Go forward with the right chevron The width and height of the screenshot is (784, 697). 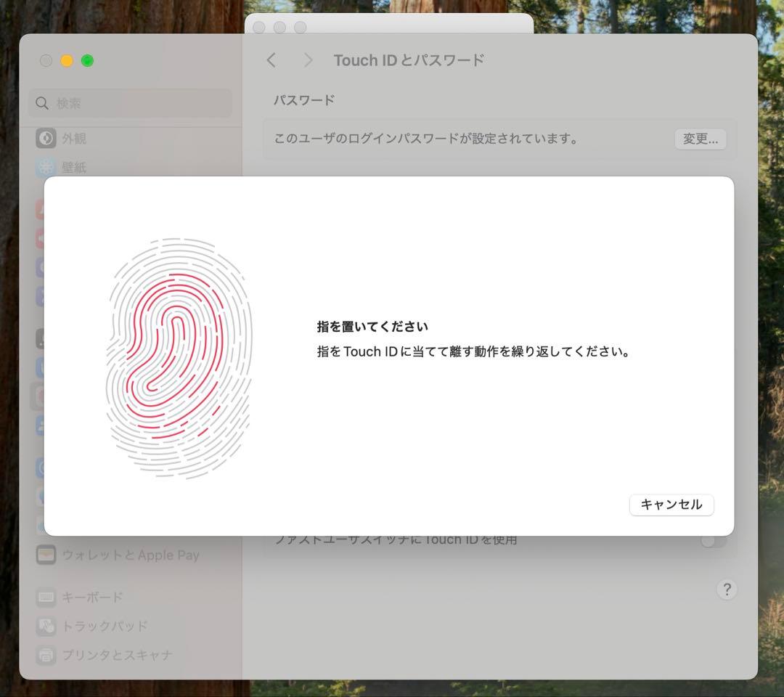coord(308,60)
